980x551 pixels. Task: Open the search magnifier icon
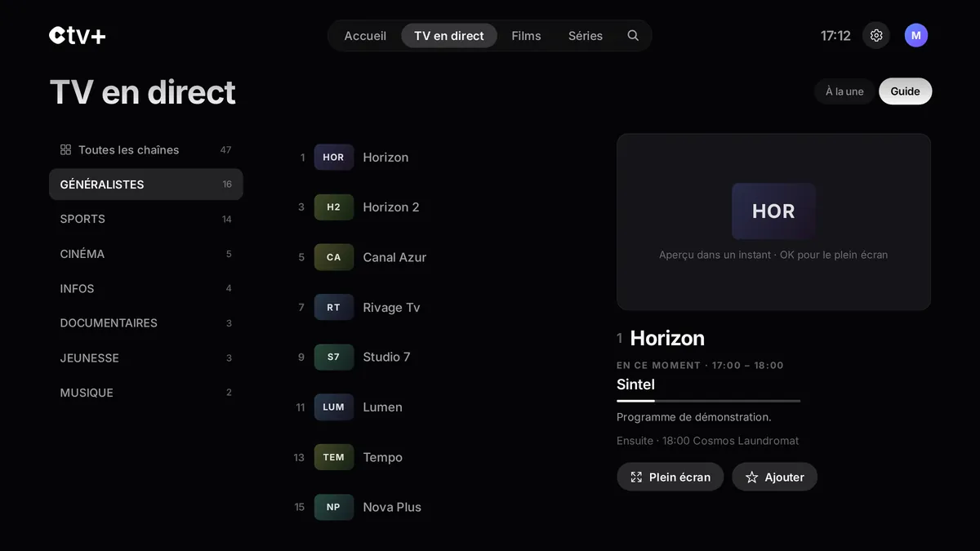633,36
